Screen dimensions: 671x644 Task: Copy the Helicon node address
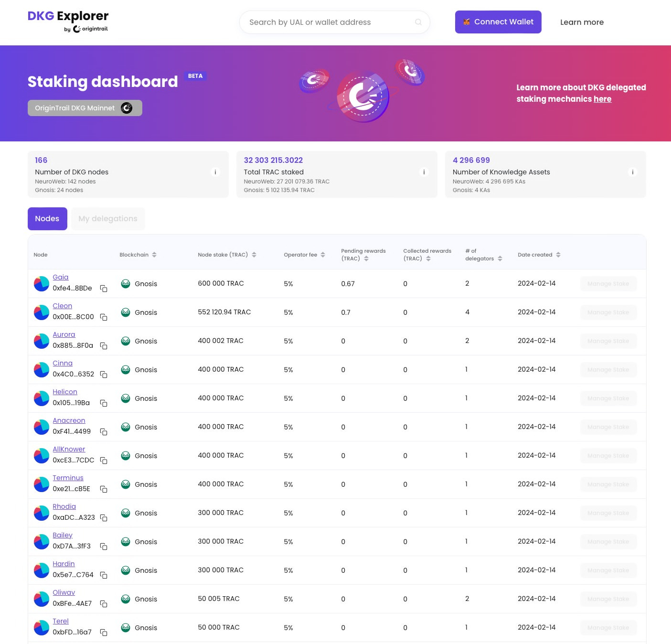[104, 403]
